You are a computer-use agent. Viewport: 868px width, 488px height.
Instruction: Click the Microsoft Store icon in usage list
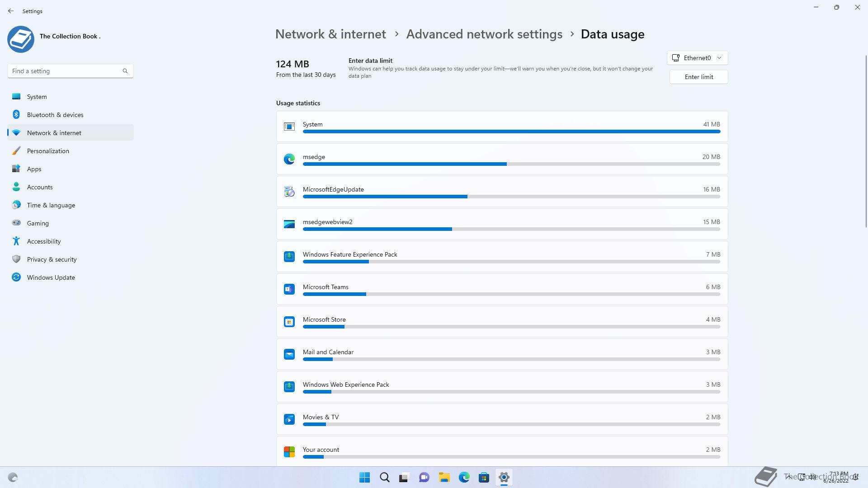coord(289,322)
